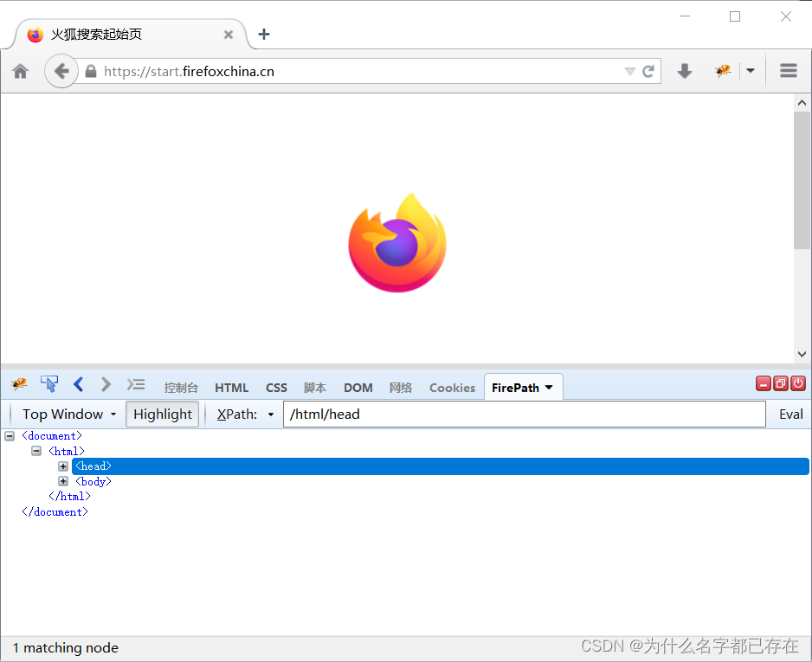The height and width of the screenshot is (662, 812).
Task: Go forward in Firebug panel history
Action: tap(106, 384)
